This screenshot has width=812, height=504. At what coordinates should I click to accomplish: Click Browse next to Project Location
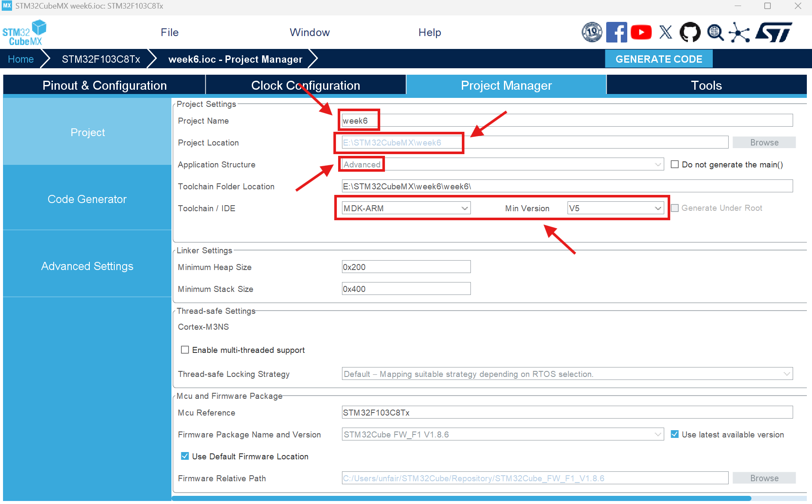764,143
